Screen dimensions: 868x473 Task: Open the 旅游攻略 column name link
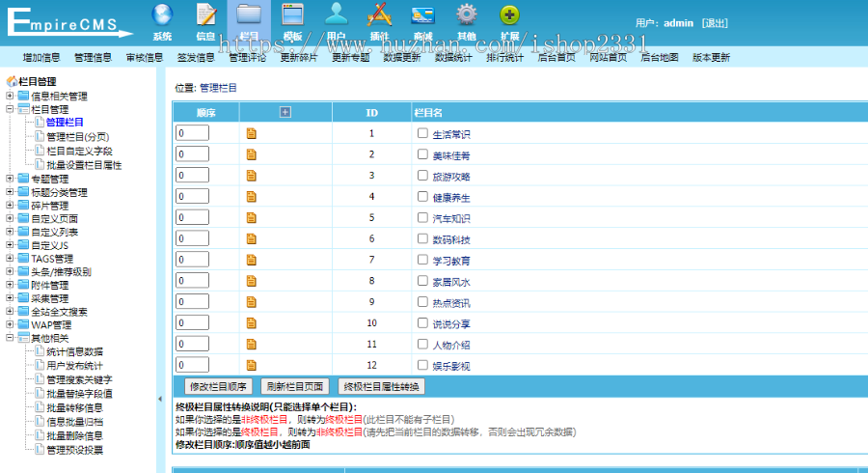click(451, 177)
